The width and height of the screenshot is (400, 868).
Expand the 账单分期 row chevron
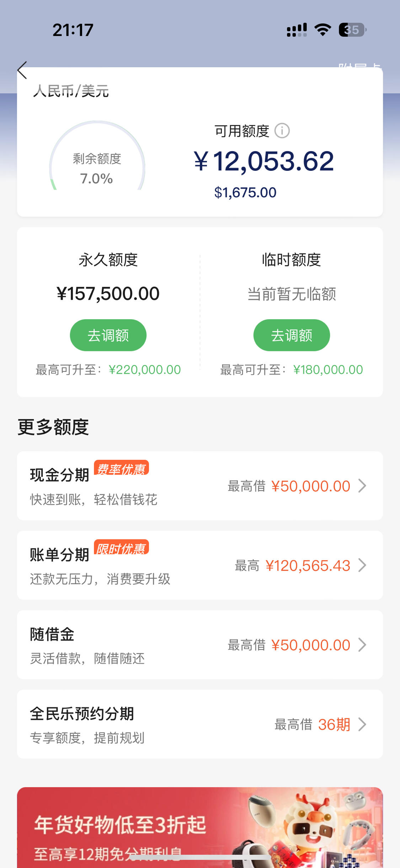click(362, 565)
